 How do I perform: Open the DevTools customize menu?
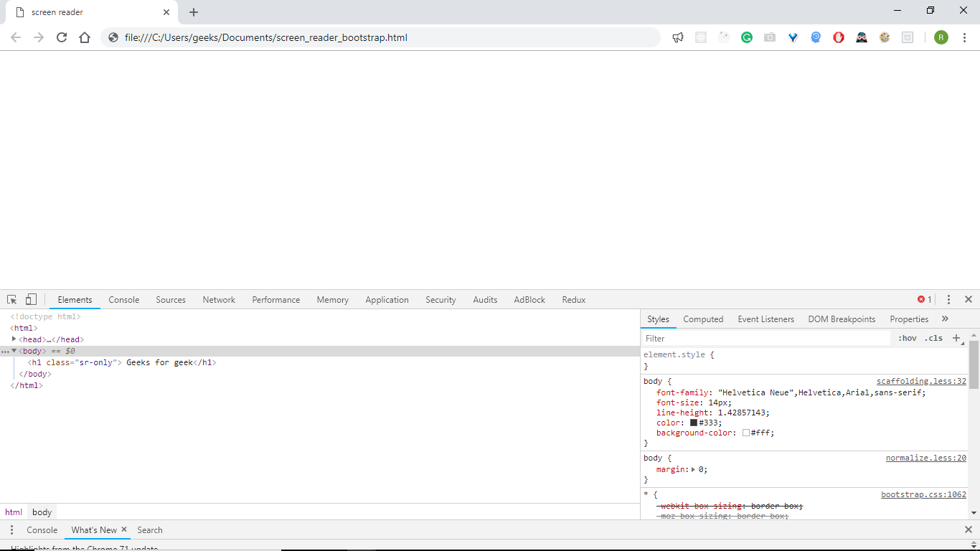[948, 299]
